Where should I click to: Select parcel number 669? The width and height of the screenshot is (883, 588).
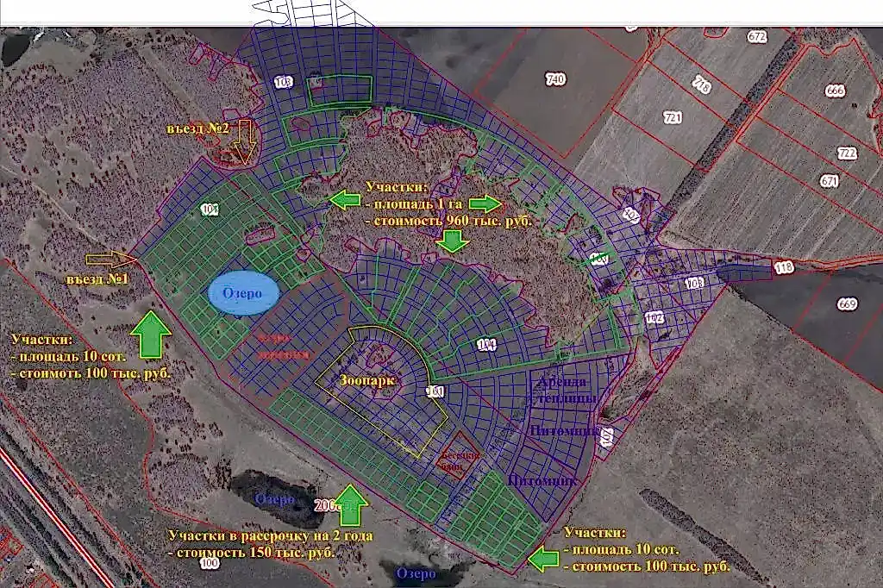pos(848,304)
